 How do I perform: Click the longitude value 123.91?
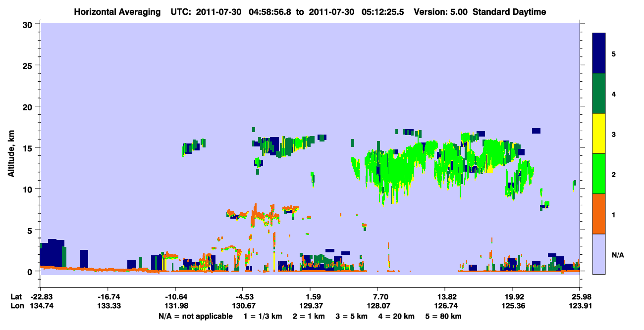pyautogui.click(x=580, y=306)
